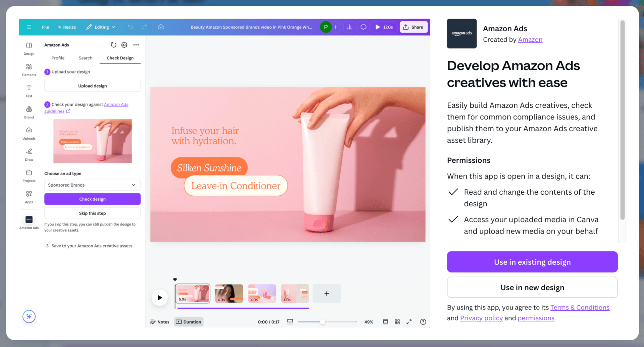This screenshot has width=644, height=347.
Task: Open the permissions link
Action: click(x=536, y=318)
